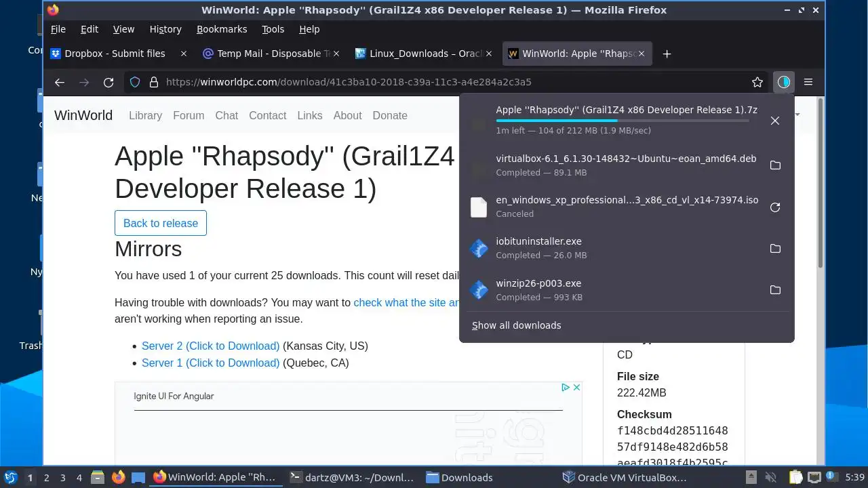The width and height of the screenshot is (868, 488).
Task: Expand hidden tray icons arrow
Action: 751,478
